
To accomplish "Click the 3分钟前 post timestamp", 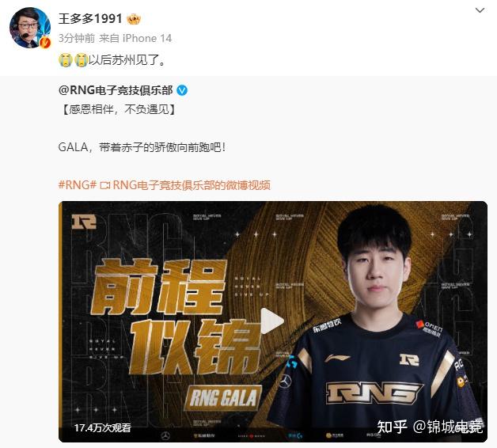I will tap(77, 38).
